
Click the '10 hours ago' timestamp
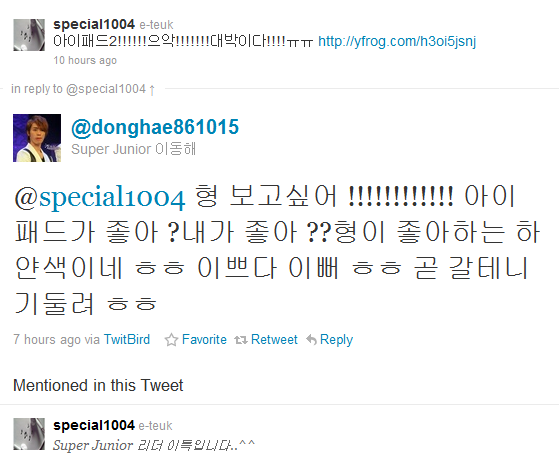pos(85,60)
